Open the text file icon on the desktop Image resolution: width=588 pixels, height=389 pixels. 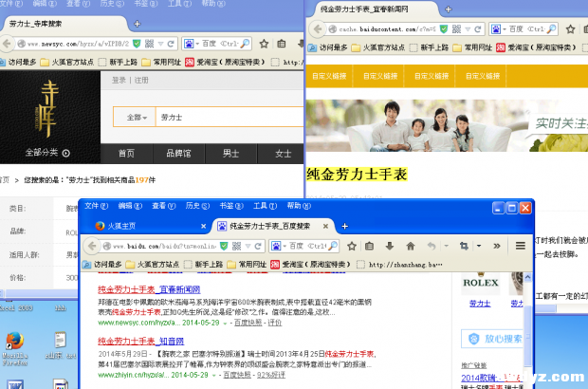pyautogui.click(x=60, y=345)
